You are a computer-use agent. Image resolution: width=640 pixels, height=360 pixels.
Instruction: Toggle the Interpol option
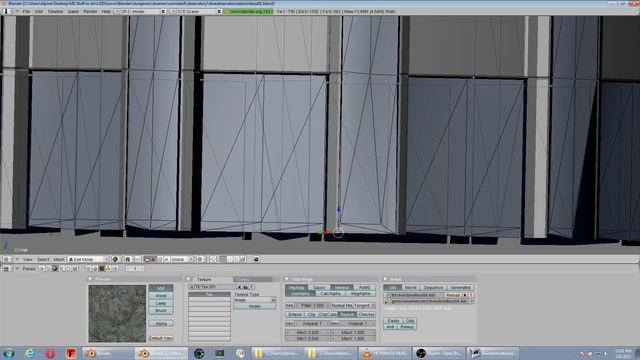pos(342,287)
